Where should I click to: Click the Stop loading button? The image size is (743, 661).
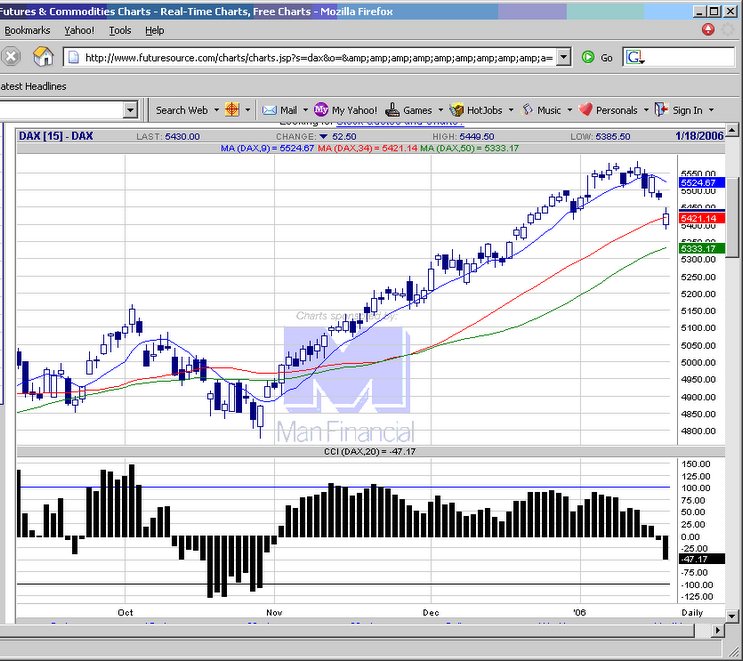(x=11, y=57)
